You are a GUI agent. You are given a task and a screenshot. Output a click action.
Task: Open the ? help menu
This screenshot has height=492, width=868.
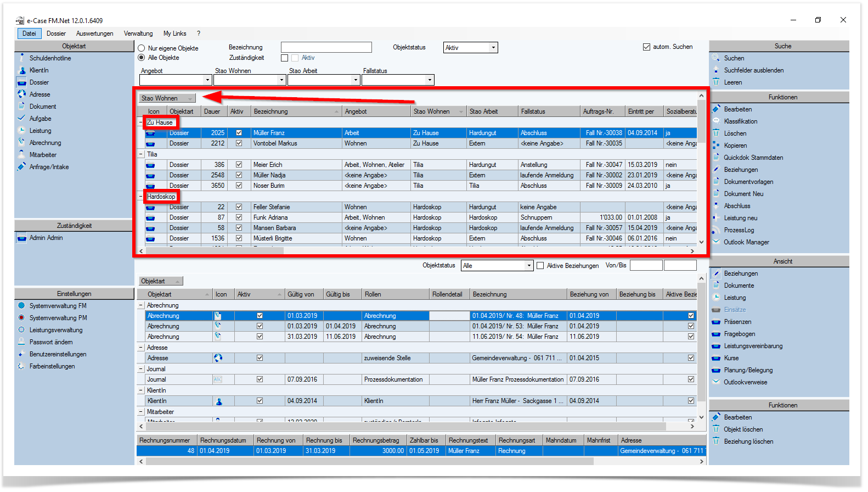click(x=199, y=33)
